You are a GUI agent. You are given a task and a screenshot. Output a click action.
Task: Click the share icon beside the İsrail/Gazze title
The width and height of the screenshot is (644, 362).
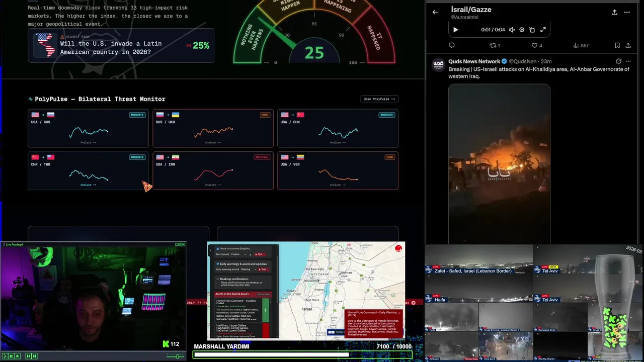tap(614, 12)
